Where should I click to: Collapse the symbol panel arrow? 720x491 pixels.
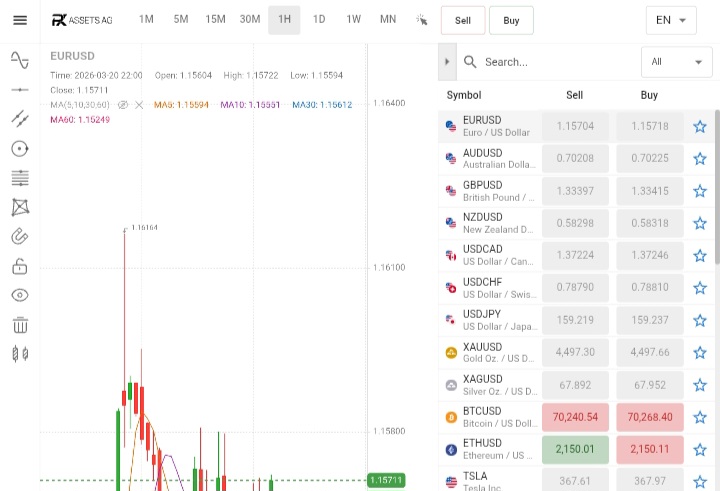(447, 62)
